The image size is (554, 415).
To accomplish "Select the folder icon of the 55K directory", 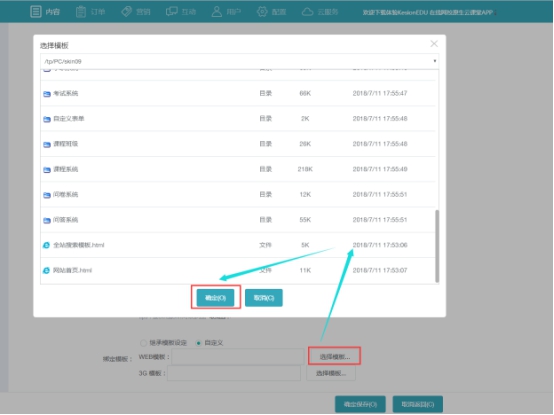I will 47,220.
